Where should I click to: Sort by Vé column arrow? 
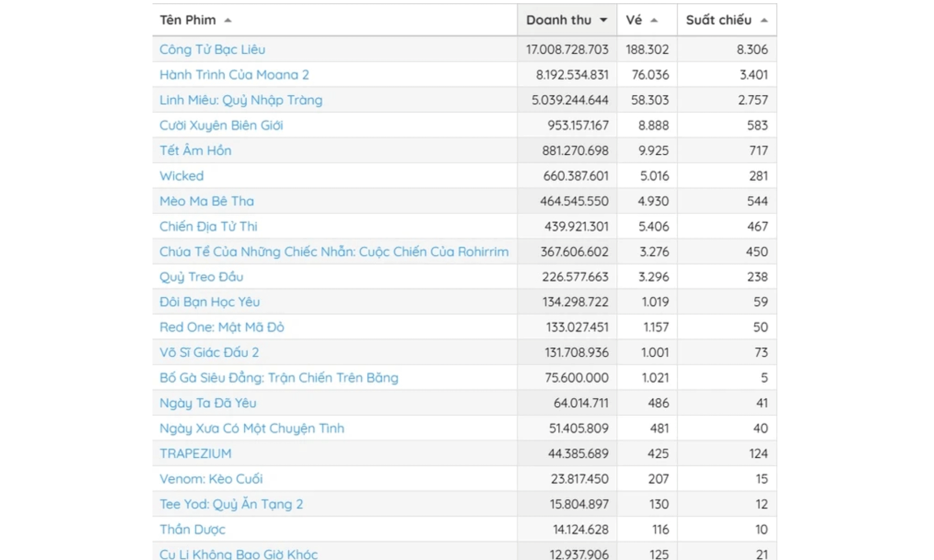tap(654, 20)
